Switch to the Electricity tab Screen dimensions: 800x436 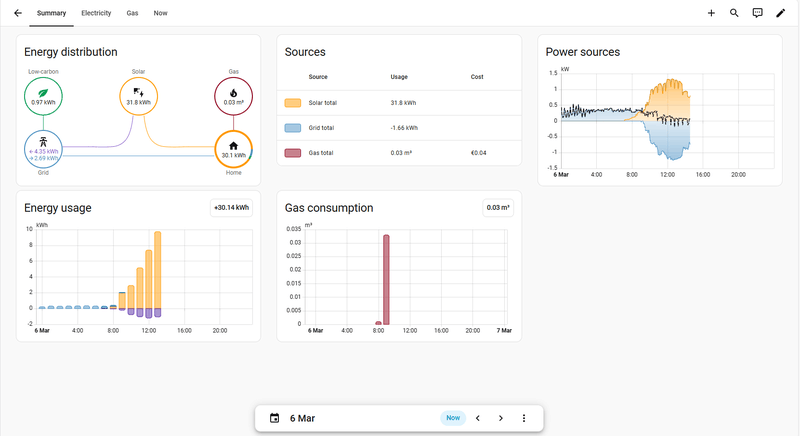pos(96,13)
